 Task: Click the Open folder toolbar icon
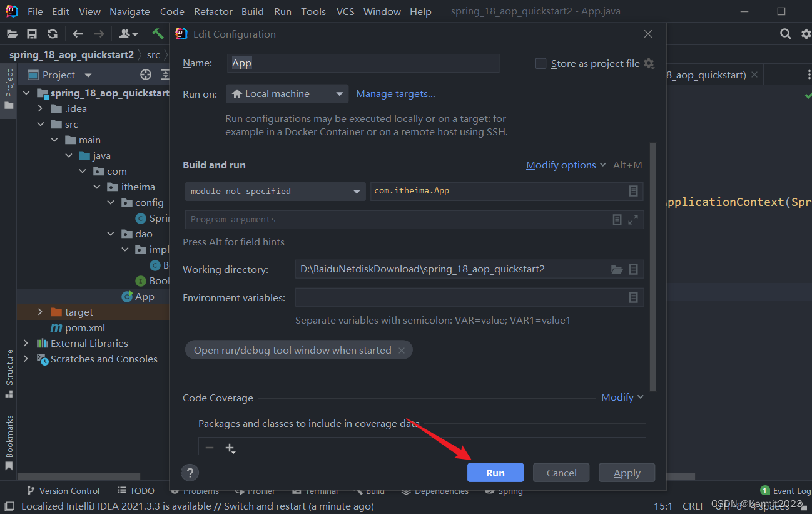(12, 34)
